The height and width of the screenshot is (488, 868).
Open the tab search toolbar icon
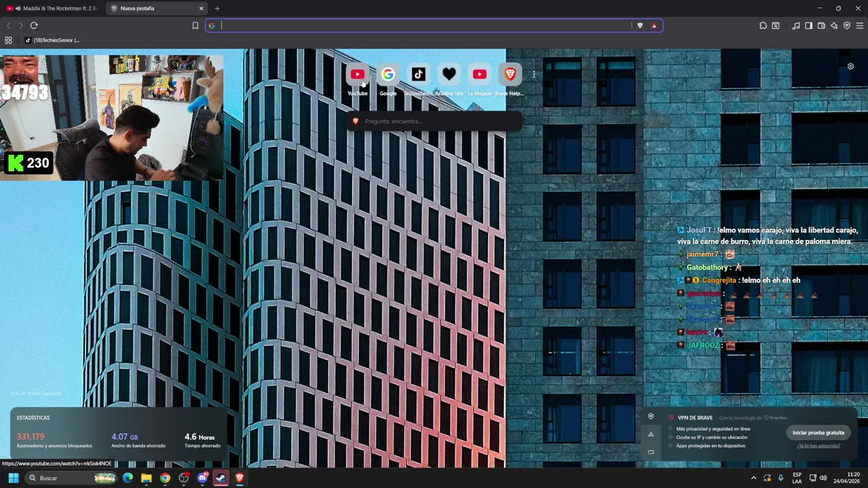(776, 26)
